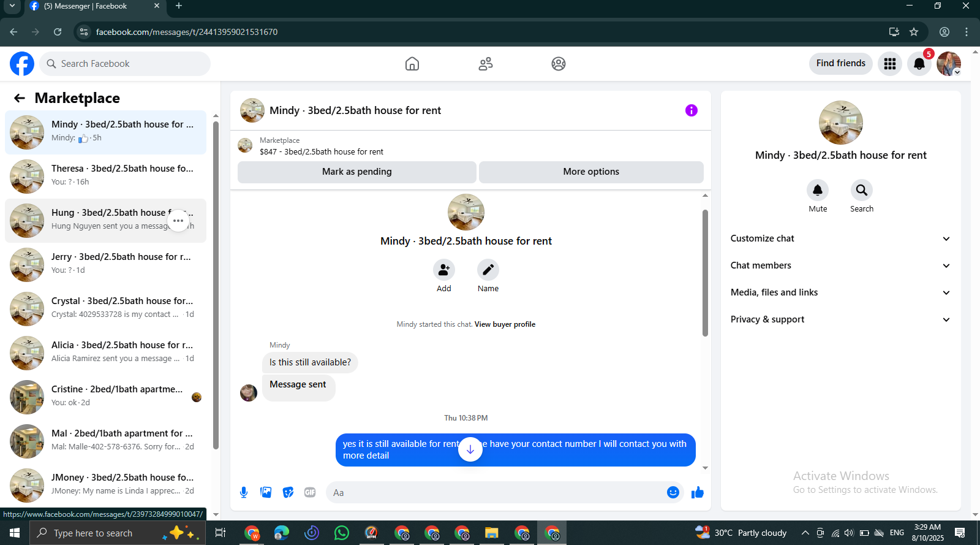Open the Groups icon in top navigation

[x=559, y=64]
